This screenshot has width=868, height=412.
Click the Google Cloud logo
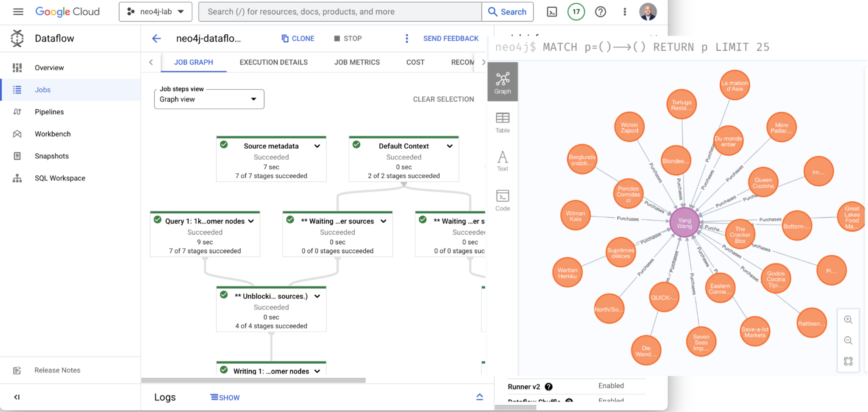click(x=67, y=12)
